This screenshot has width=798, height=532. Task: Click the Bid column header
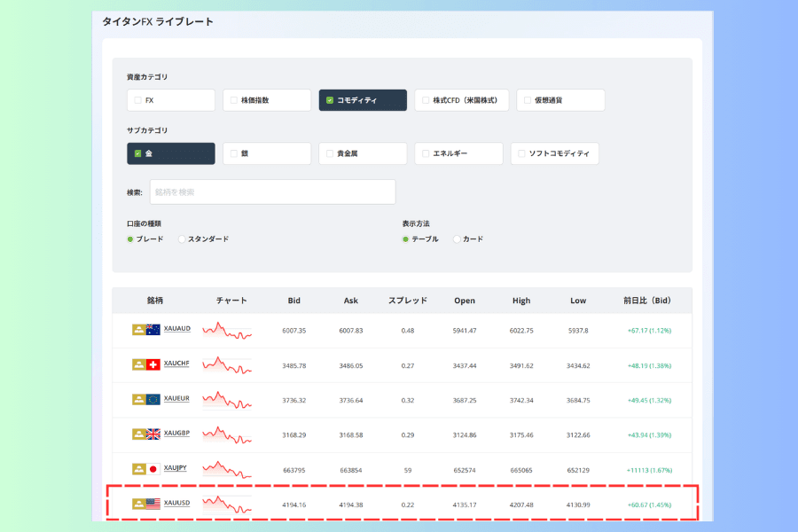pyautogui.click(x=294, y=301)
